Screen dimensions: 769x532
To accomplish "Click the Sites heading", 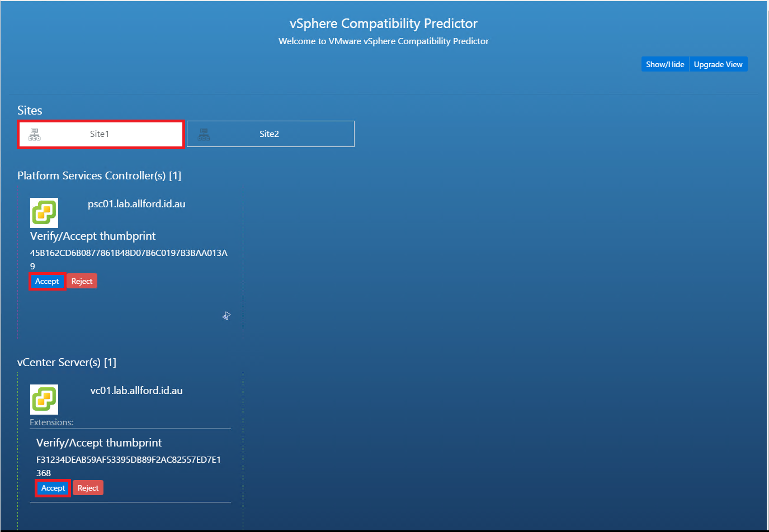I will (30, 110).
